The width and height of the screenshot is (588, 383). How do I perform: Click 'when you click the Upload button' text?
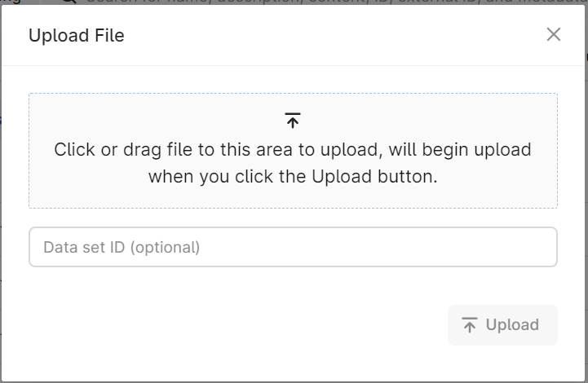click(x=293, y=177)
